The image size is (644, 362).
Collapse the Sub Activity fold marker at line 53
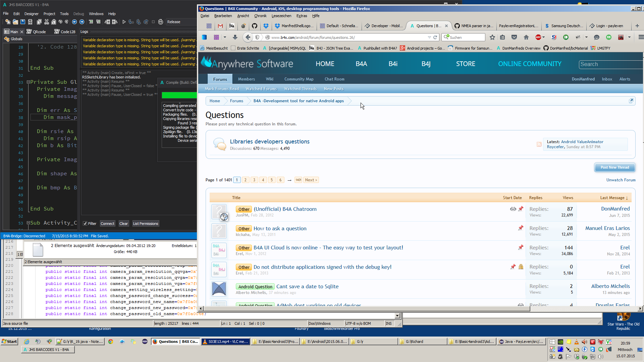(x=29, y=223)
